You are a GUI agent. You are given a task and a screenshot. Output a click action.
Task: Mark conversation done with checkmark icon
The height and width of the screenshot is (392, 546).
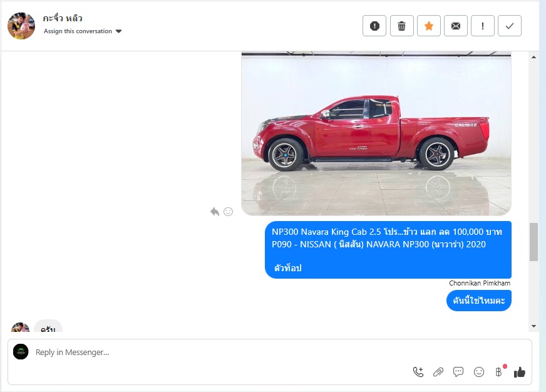point(510,26)
